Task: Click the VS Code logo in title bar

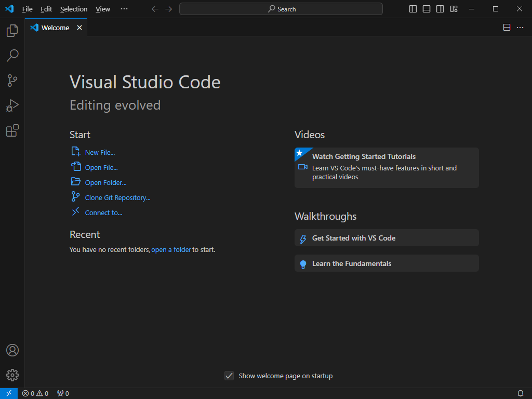Action: pyautogui.click(x=9, y=9)
